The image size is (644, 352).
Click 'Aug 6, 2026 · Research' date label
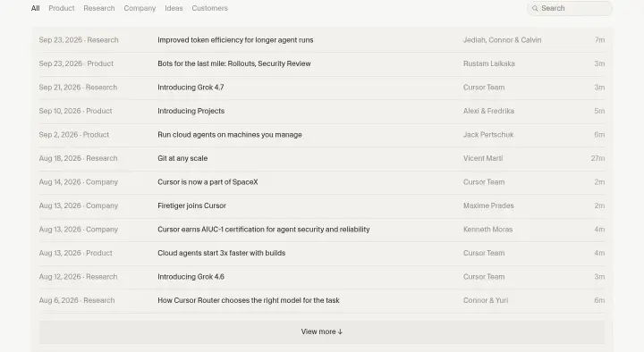[77, 300]
